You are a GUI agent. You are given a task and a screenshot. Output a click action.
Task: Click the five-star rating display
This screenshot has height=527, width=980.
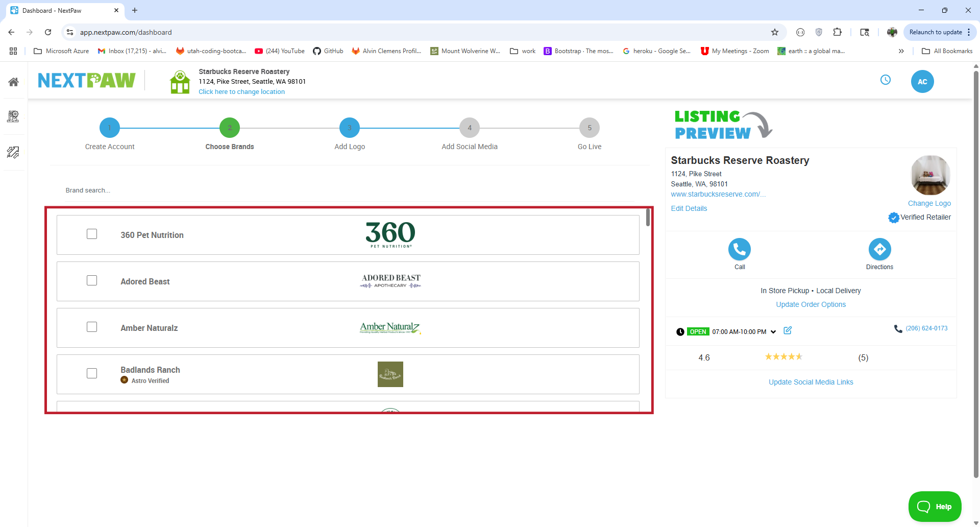click(783, 356)
